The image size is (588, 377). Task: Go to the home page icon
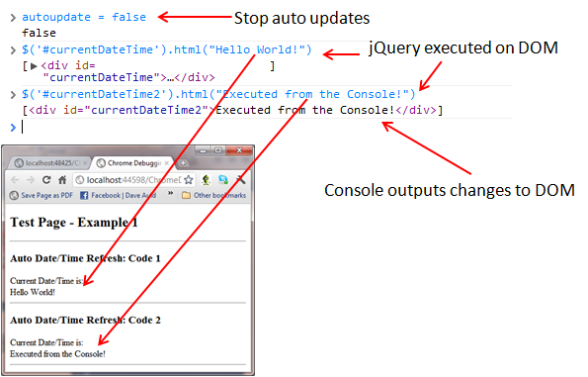(62, 180)
